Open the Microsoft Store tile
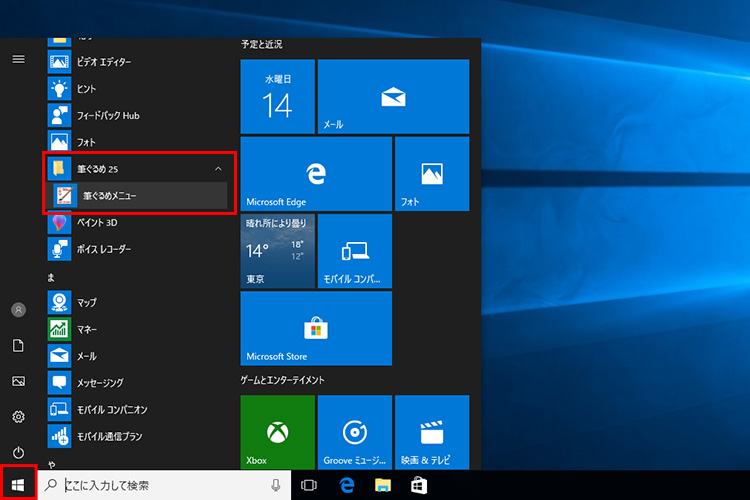This screenshot has width=750, height=500. click(316, 328)
